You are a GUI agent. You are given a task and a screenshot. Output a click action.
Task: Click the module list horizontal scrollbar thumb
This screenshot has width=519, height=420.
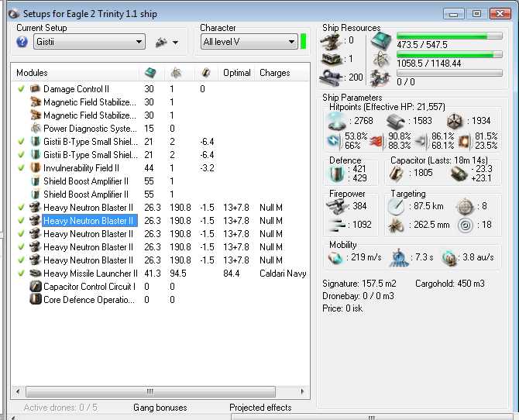point(150,391)
